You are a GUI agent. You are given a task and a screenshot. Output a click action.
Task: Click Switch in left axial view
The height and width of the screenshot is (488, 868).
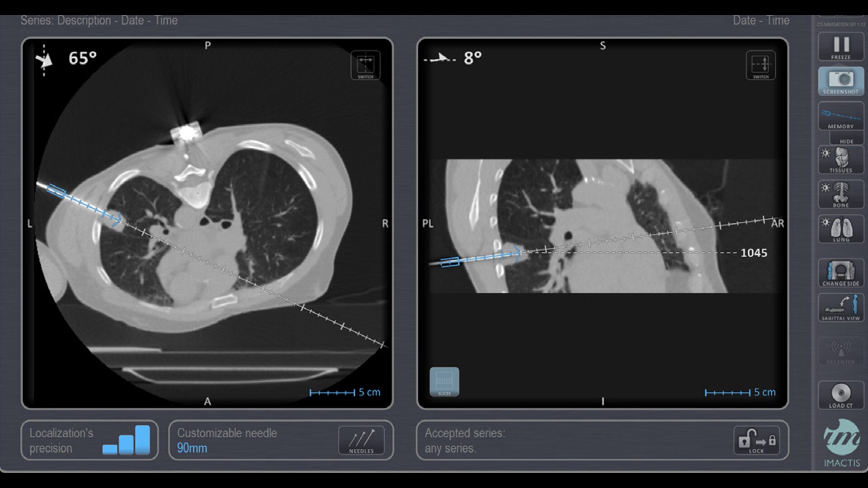coord(365,66)
